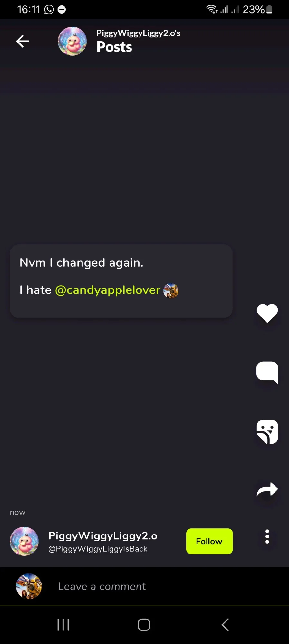Tap the post text bubble
Screen dimensions: 289x644
[121, 281]
